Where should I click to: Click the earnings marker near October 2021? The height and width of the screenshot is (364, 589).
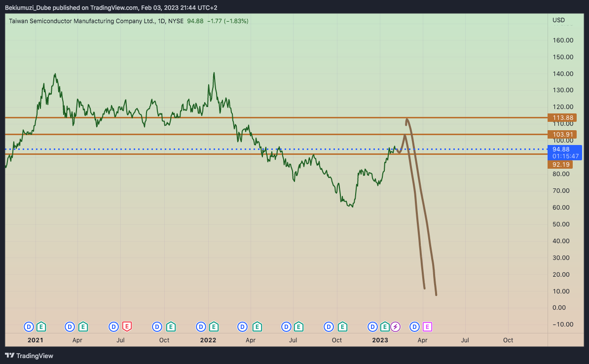coord(171,327)
